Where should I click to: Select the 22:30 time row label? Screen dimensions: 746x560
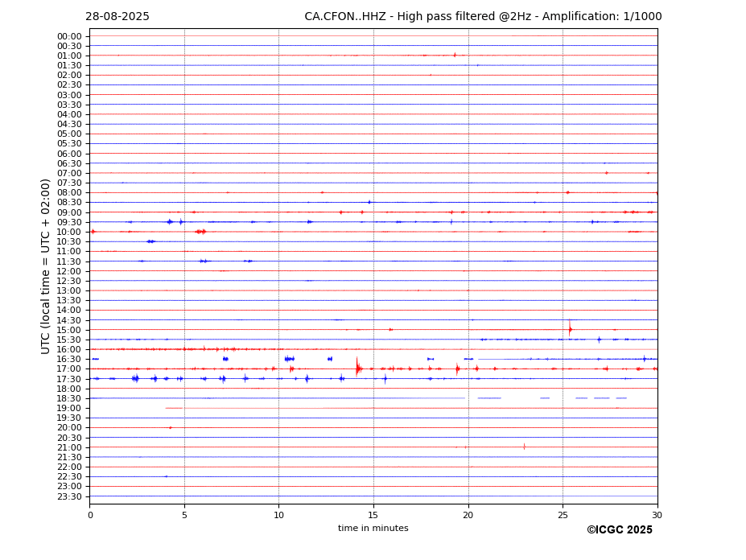69,477
